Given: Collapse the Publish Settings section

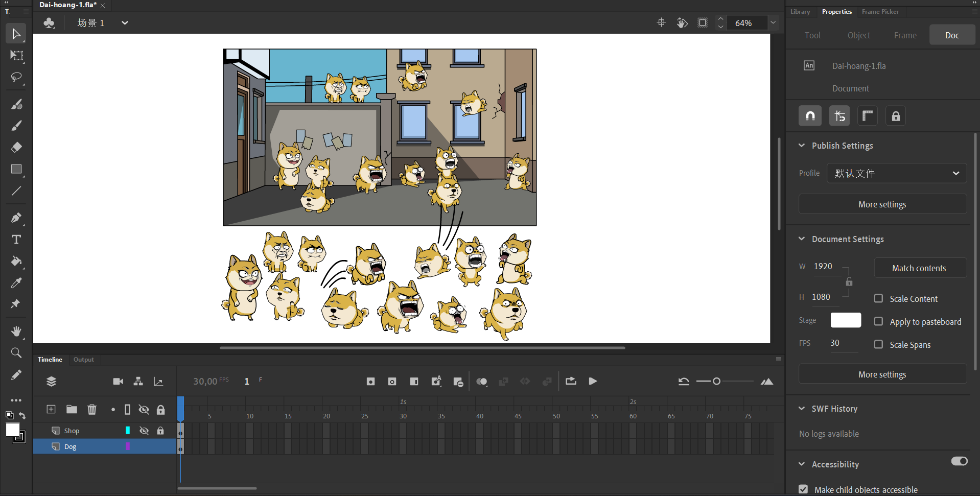Looking at the screenshot, I should [x=802, y=146].
